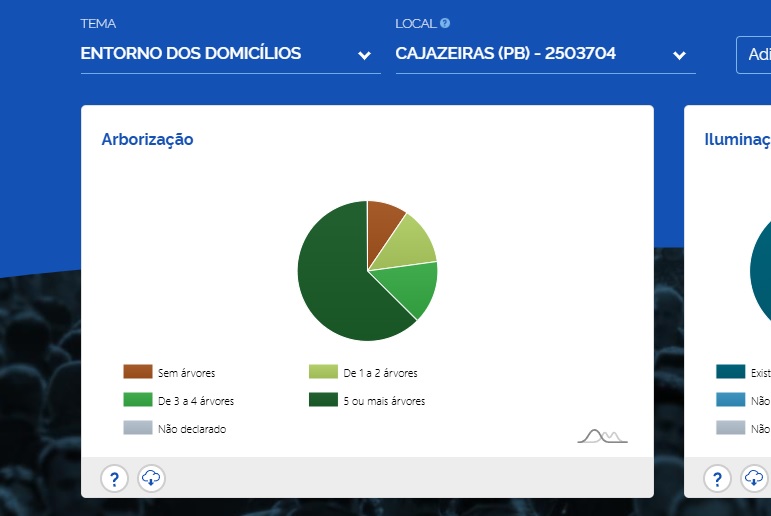Screen dimensions: 771x516
Task: Download the Arborização chart data
Action: pos(151,478)
